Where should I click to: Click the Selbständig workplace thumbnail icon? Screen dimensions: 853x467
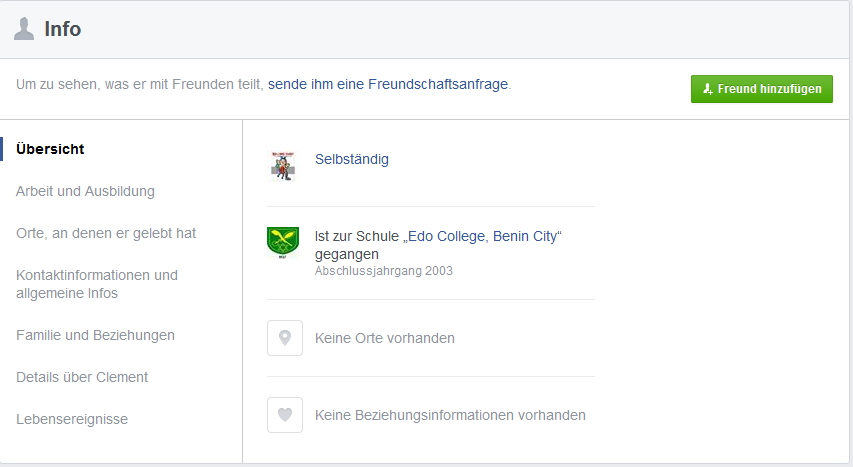(x=283, y=166)
